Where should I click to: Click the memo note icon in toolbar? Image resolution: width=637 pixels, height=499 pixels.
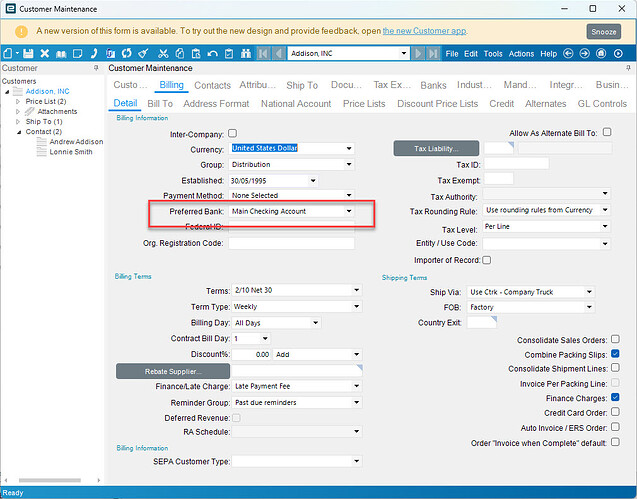(x=77, y=53)
